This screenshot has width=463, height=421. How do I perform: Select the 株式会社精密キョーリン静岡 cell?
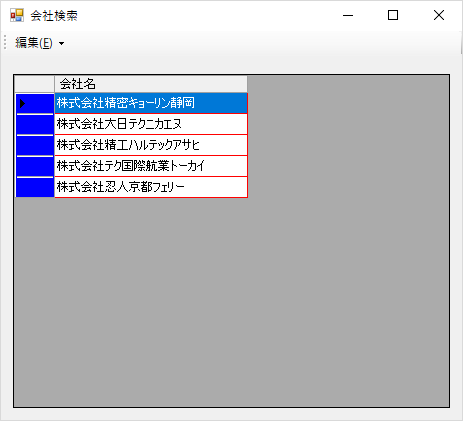point(151,103)
